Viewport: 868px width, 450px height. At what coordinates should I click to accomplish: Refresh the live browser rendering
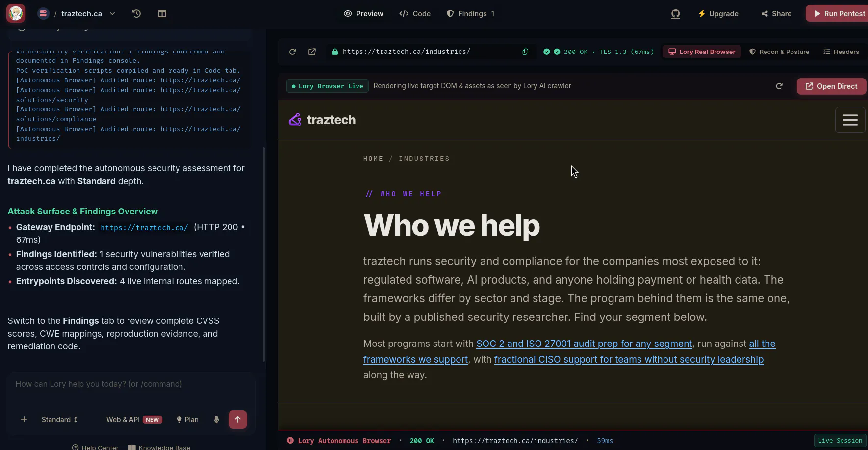pos(779,86)
